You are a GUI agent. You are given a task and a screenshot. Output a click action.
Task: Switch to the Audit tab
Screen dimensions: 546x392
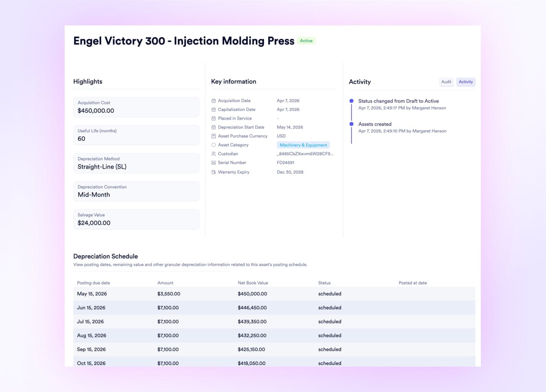click(x=446, y=82)
